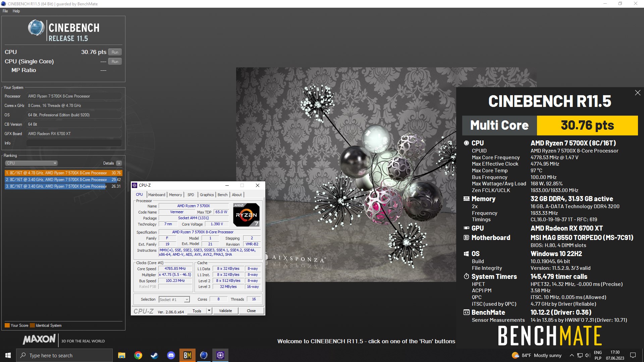Click the network tray icon
Viewport: 644px width, 362px height.
click(x=580, y=355)
